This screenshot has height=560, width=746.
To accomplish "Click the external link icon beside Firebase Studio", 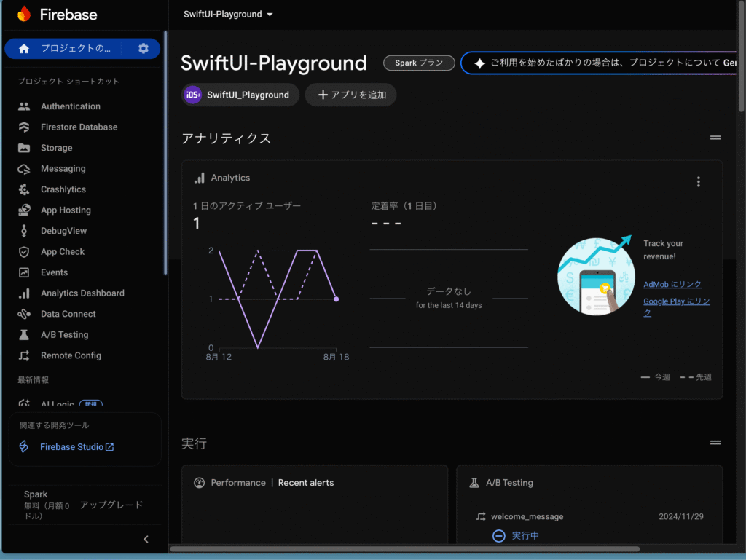I will (109, 447).
